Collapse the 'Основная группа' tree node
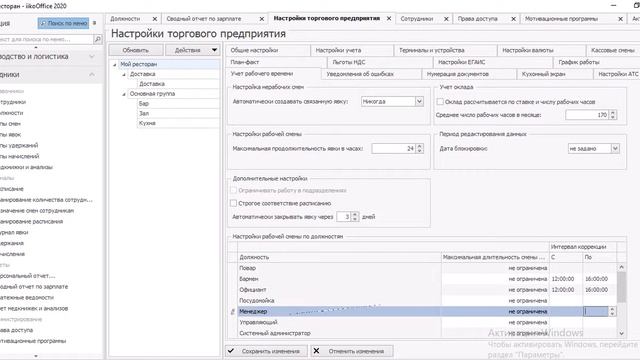The image size is (640, 360). click(124, 94)
